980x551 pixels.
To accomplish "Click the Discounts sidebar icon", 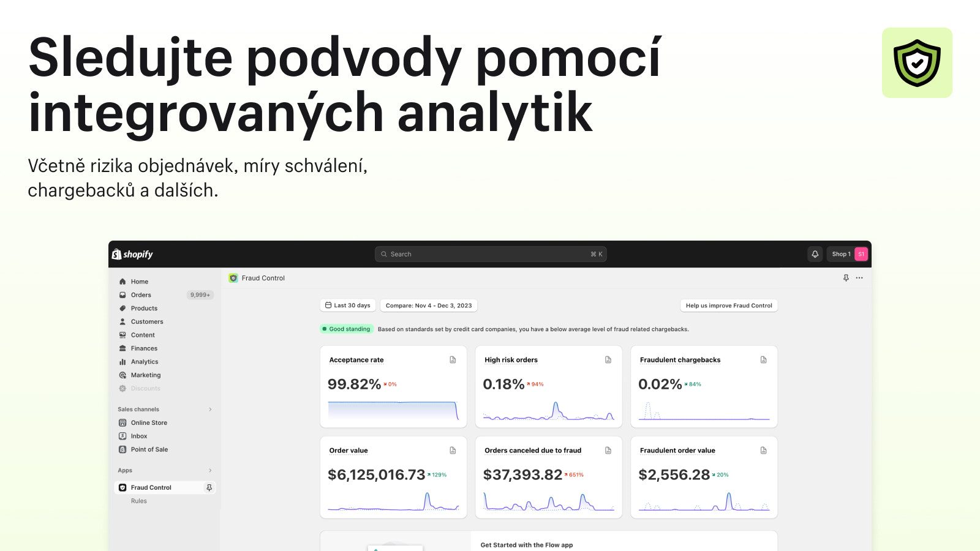I will tap(123, 388).
